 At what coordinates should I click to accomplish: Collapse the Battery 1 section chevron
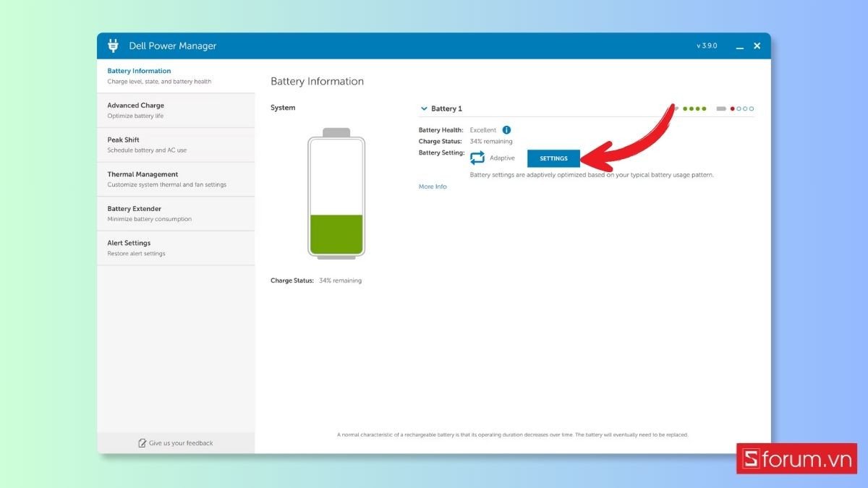[424, 109]
